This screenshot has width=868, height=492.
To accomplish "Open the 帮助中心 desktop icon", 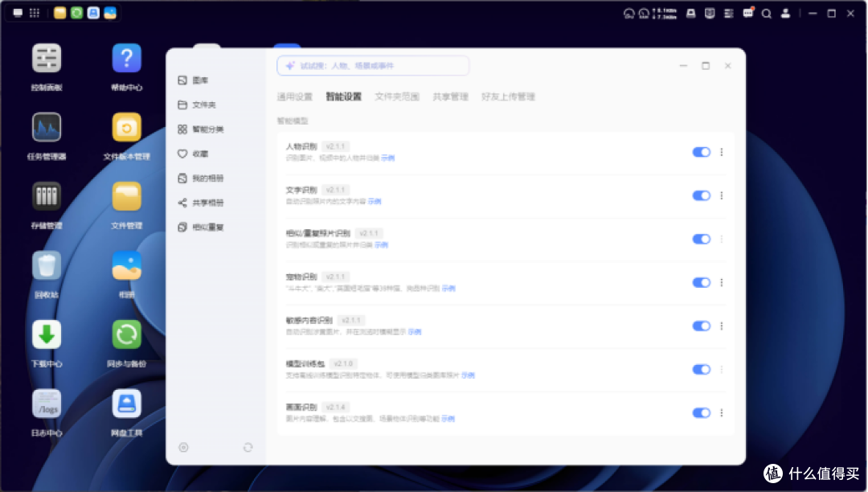I will [127, 58].
